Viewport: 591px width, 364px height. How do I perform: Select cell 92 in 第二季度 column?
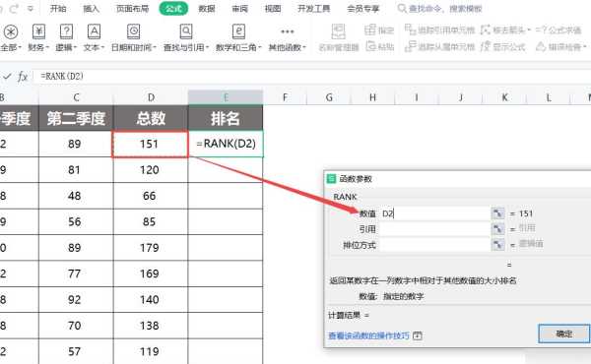tap(76, 300)
